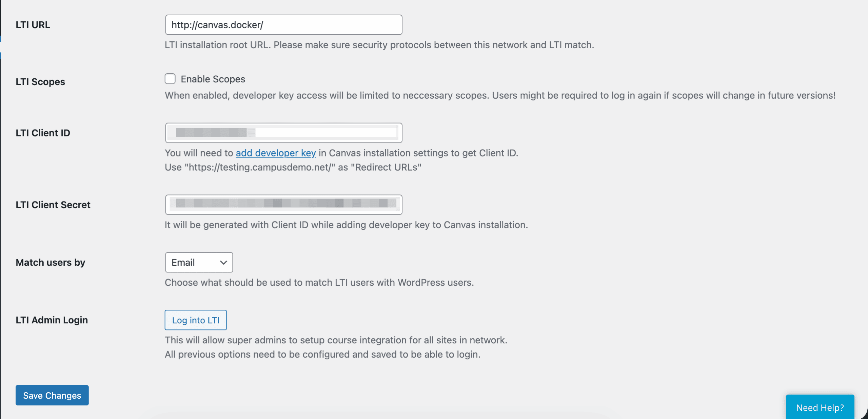Enable the Scopes checkbox
Image resolution: width=868 pixels, height=419 pixels.
170,79
